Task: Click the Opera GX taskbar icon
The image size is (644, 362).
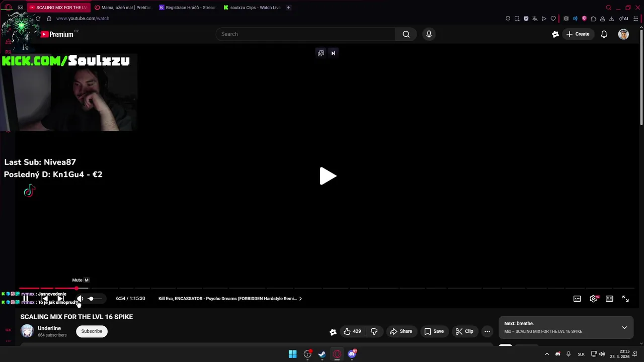Action: coord(337,354)
